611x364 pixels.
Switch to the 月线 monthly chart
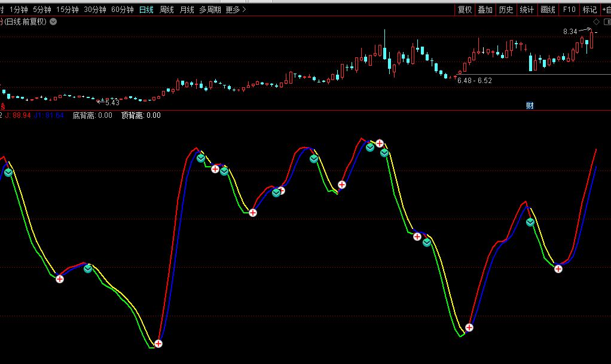pos(187,10)
